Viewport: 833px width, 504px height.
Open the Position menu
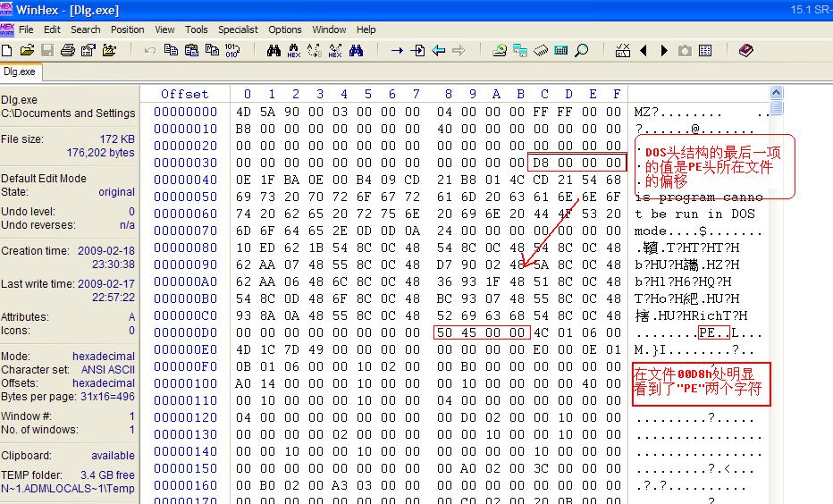(128, 29)
